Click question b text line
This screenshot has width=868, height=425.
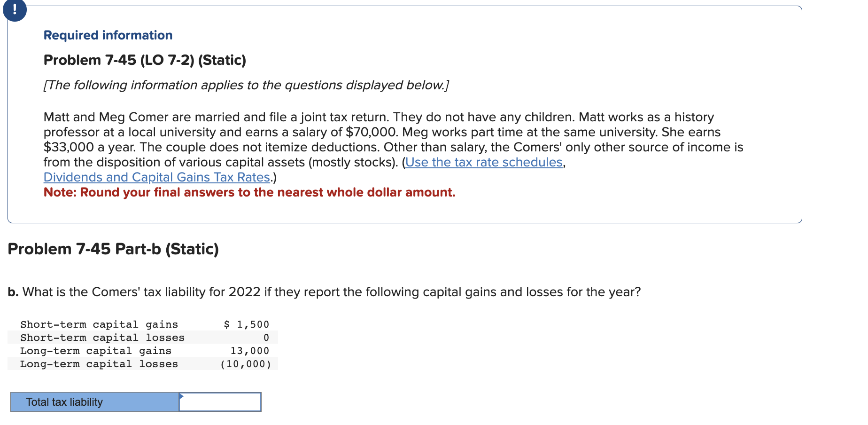(324, 291)
